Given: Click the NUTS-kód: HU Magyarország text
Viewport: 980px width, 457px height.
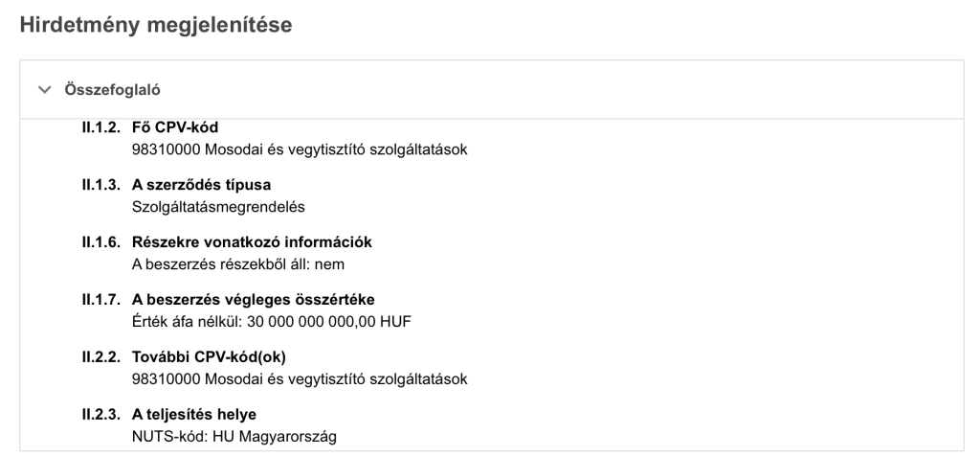Looking at the screenshot, I should tap(234, 436).
